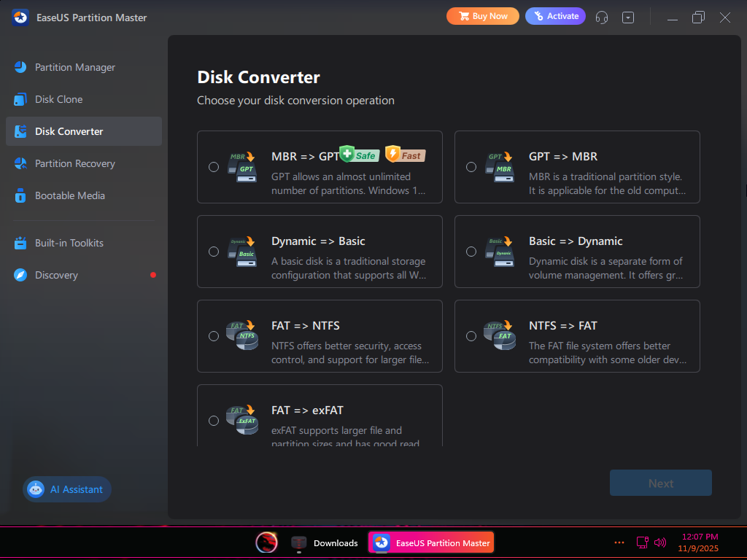The image size is (747, 560).
Task: Open Downloads from the taskbar
Action: pos(325,542)
